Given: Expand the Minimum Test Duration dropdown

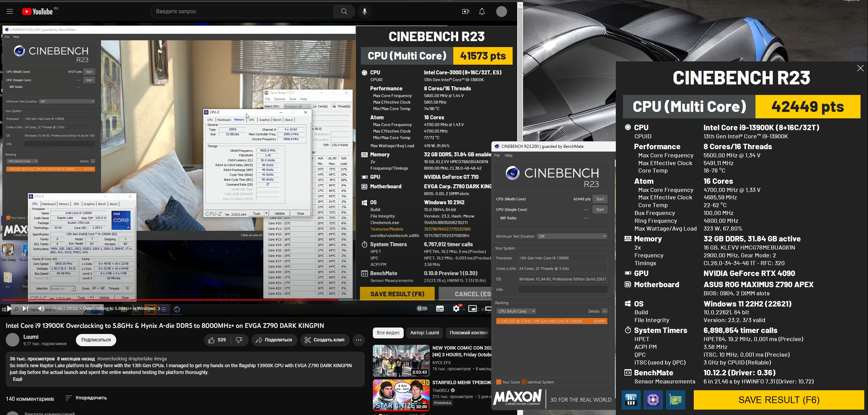Looking at the screenshot, I should (x=572, y=236).
